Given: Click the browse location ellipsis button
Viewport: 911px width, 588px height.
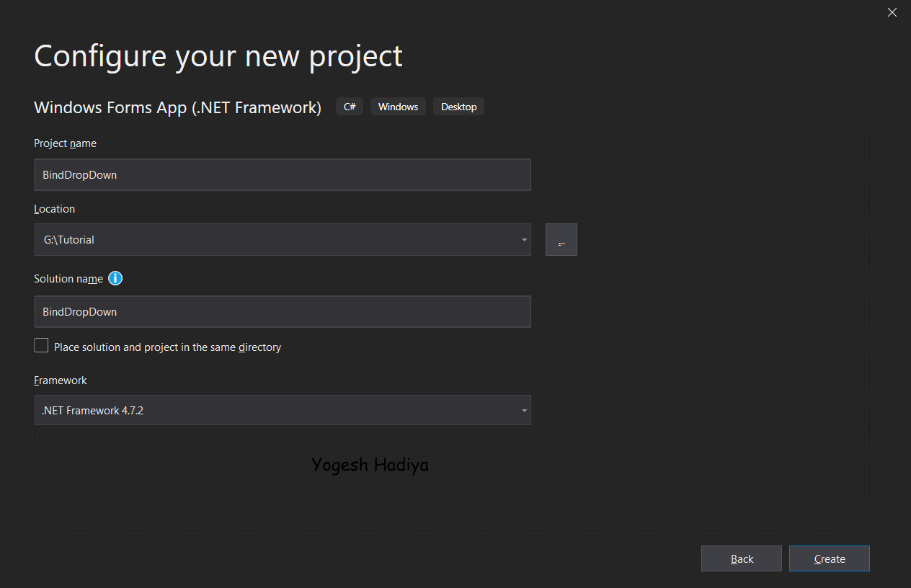Looking at the screenshot, I should [561, 240].
